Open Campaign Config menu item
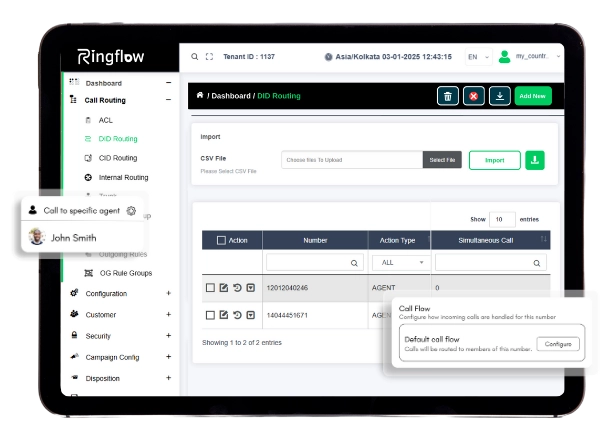610x440 pixels. tap(112, 357)
